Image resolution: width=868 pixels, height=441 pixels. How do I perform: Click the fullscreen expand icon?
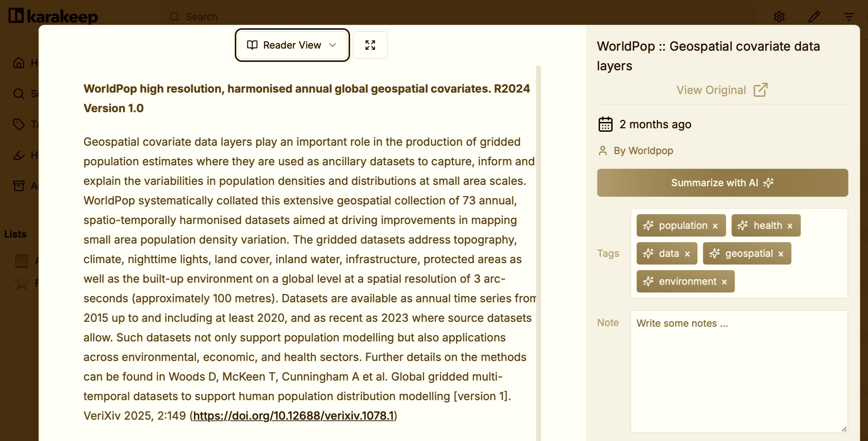tap(370, 45)
